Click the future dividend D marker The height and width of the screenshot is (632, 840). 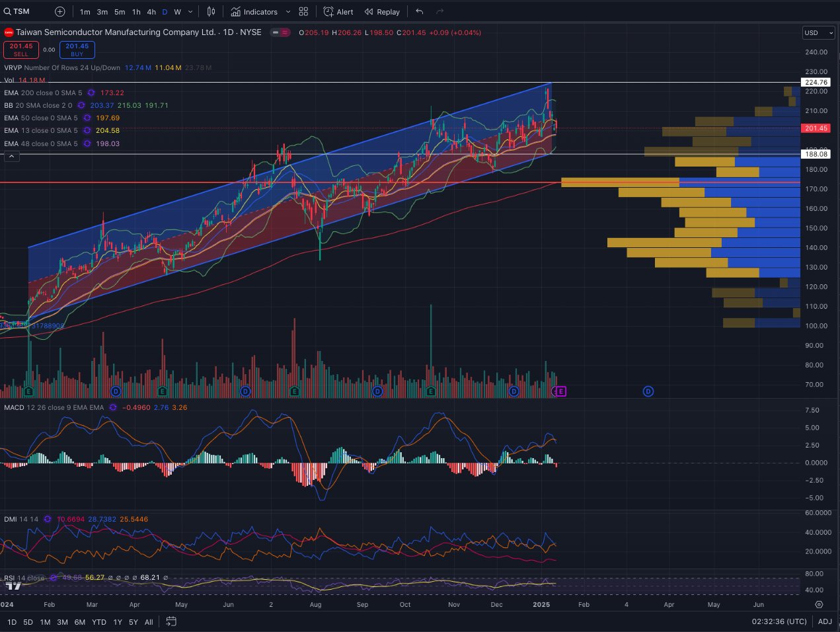(648, 391)
